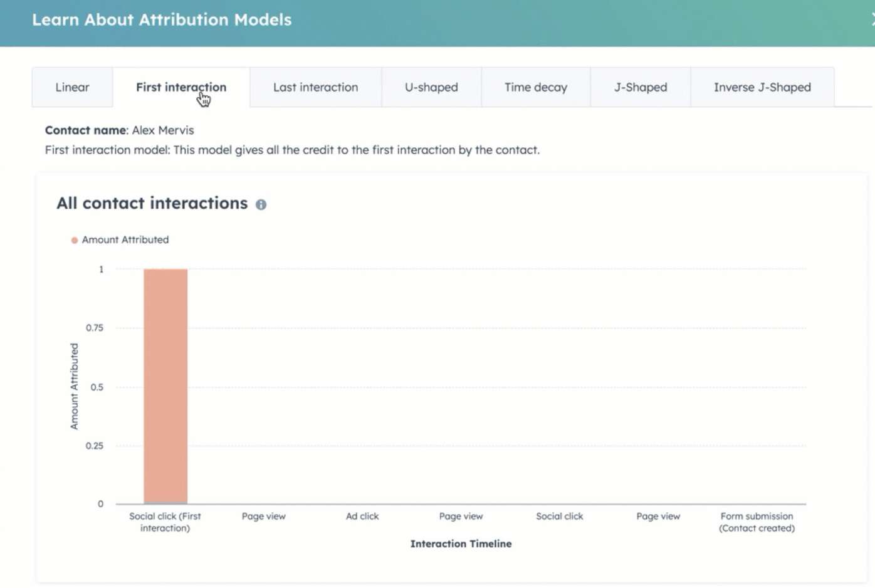Image resolution: width=875 pixels, height=588 pixels.
Task: Click the contact name Alex Mervis
Action: [163, 130]
